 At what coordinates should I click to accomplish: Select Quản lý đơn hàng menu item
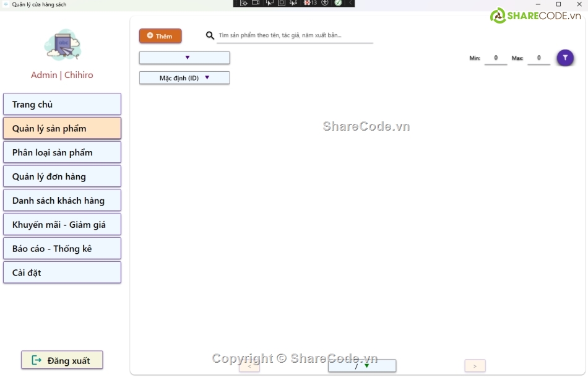click(62, 176)
